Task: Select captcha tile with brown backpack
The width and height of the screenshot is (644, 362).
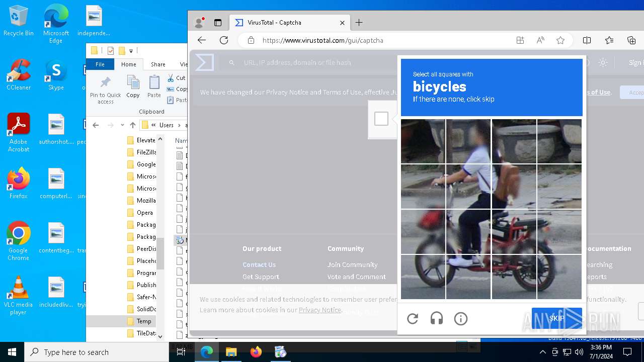Action: coord(514,187)
